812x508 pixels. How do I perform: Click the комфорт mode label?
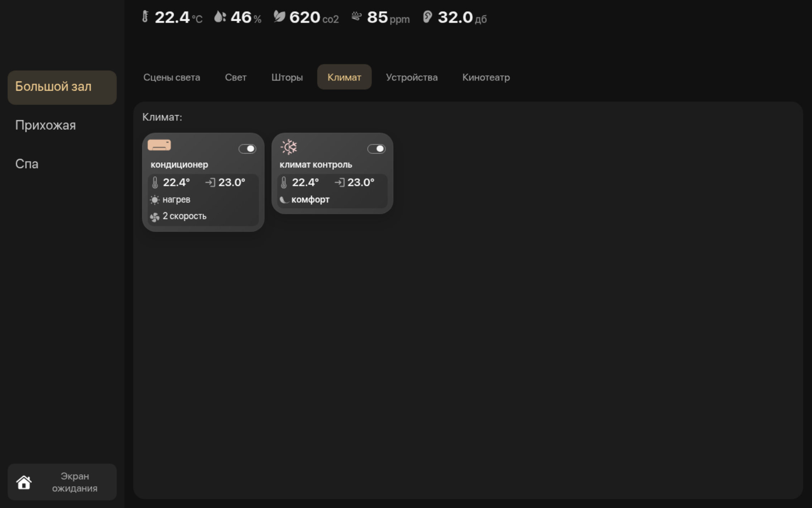point(310,200)
